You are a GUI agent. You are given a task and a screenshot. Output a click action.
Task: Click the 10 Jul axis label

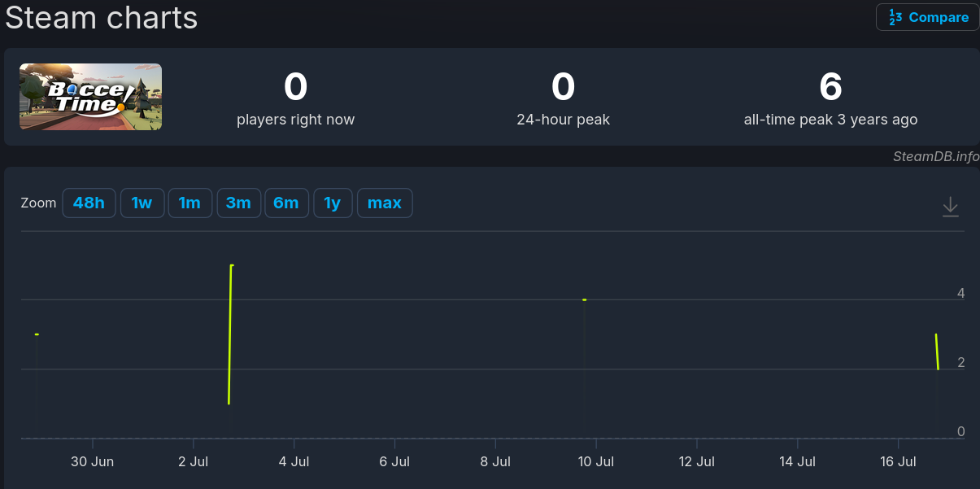596,461
